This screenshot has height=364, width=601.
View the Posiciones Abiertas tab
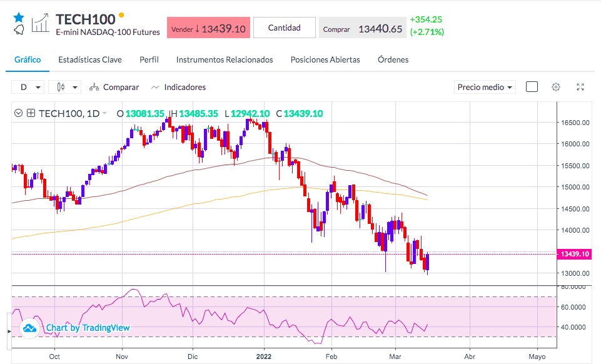(325, 60)
